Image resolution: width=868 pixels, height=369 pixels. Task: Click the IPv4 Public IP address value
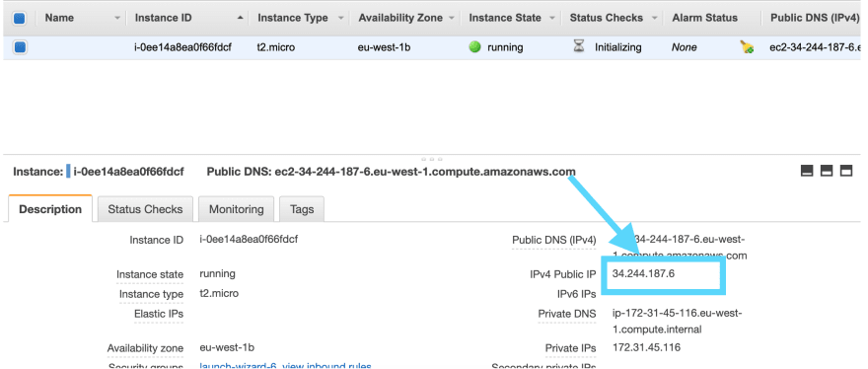click(x=643, y=273)
